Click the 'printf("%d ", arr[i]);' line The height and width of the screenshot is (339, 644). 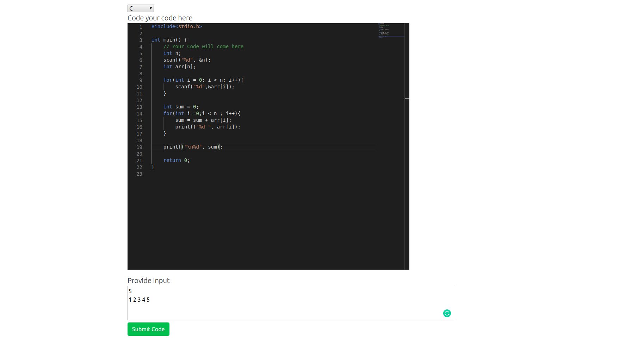tap(208, 127)
